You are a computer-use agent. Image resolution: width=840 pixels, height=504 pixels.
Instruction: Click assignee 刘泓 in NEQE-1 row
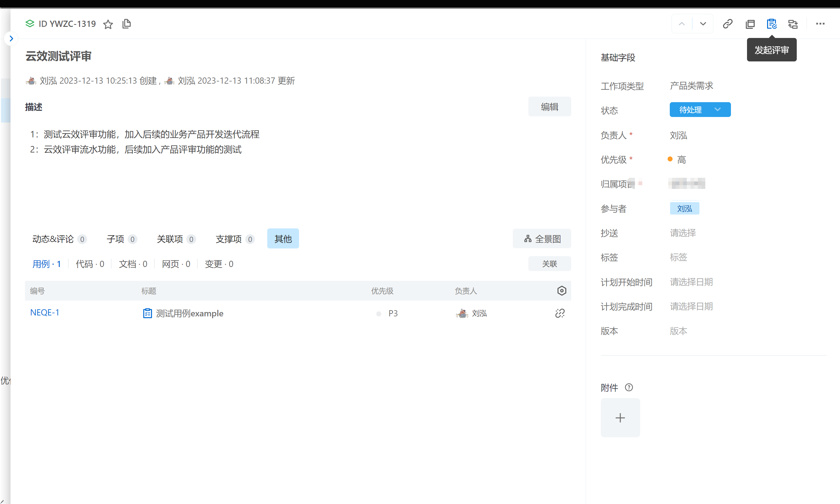tap(479, 313)
